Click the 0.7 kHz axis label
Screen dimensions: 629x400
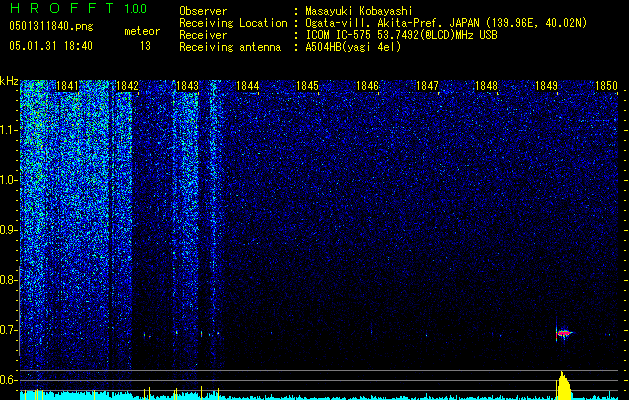8,330
